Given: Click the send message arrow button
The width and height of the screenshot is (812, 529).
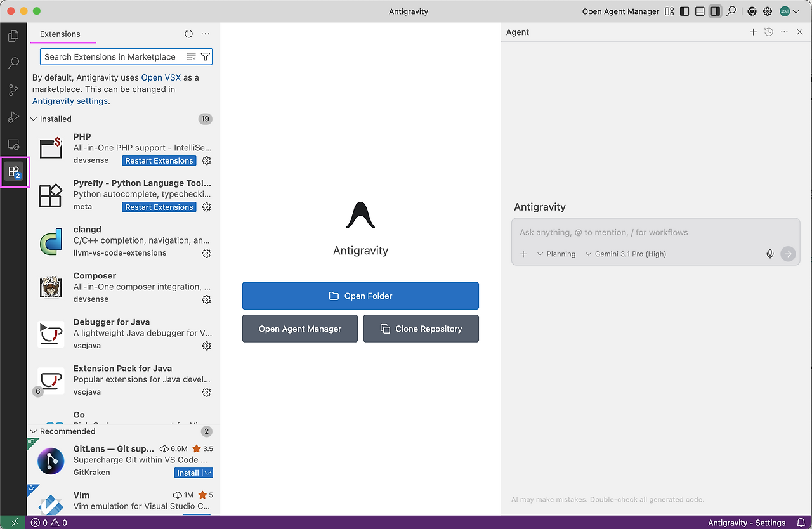Looking at the screenshot, I should pos(788,254).
